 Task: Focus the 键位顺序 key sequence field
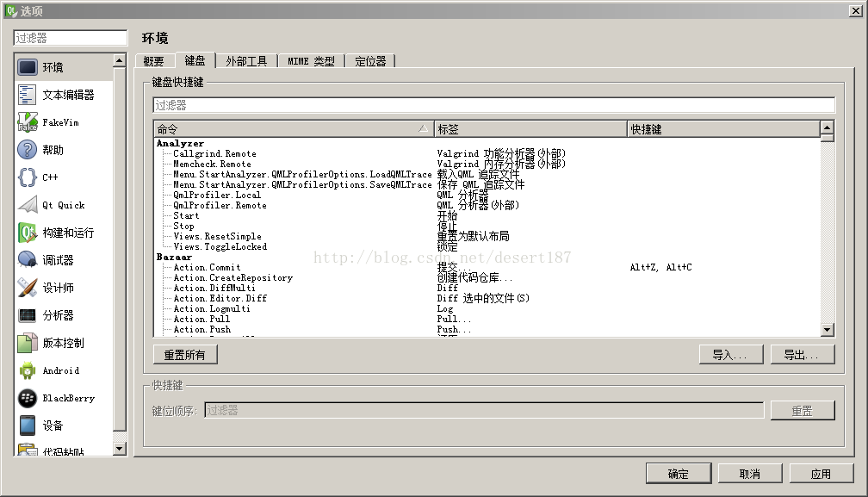pos(484,411)
